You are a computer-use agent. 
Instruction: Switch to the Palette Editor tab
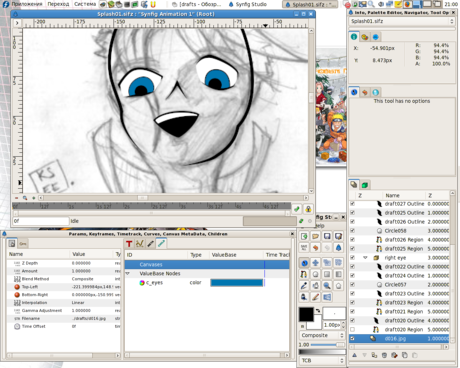[x=365, y=37]
